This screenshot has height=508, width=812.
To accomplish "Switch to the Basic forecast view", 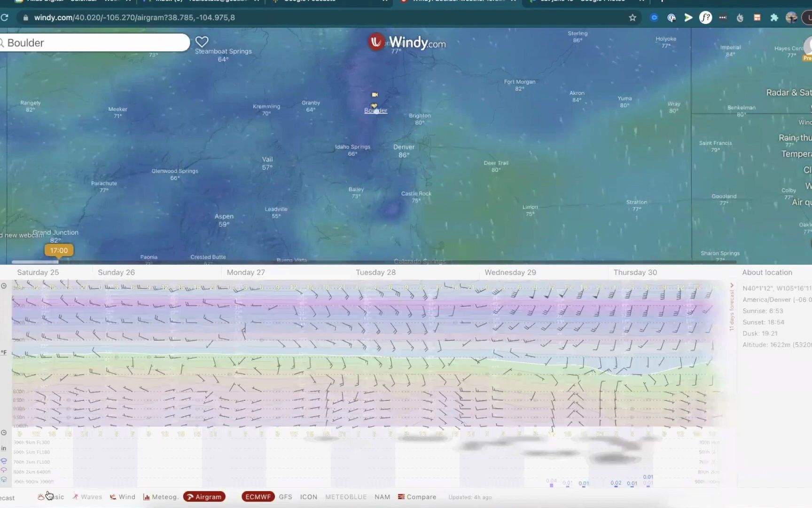I will pyautogui.click(x=51, y=497).
